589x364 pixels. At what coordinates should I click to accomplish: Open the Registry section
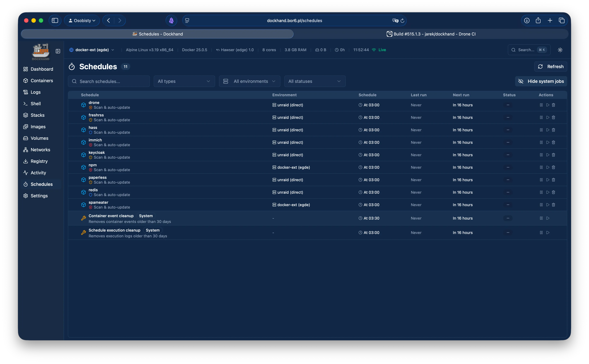tap(39, 161)
